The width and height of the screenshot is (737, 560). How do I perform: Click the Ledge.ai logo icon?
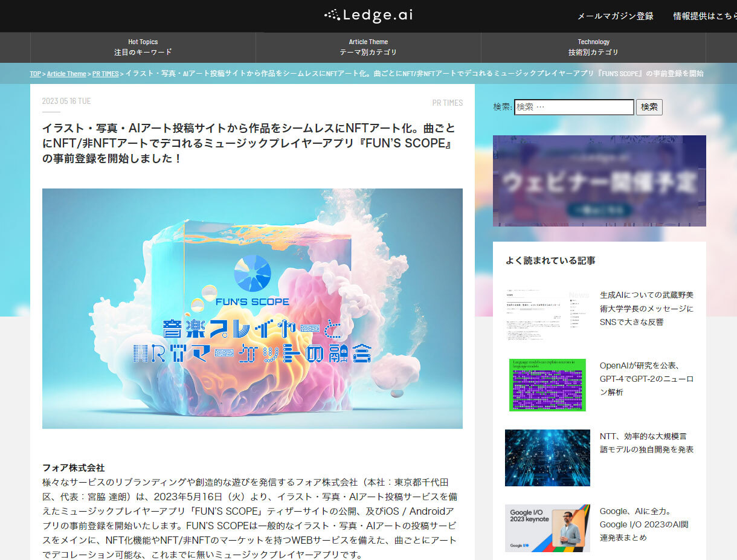point(333,15)
